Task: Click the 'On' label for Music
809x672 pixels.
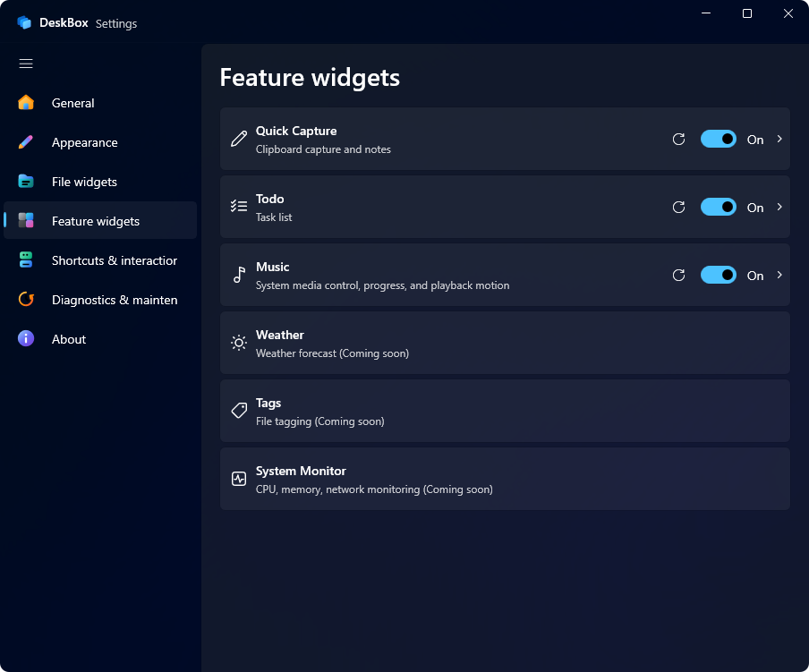Action: coord(754,276)
